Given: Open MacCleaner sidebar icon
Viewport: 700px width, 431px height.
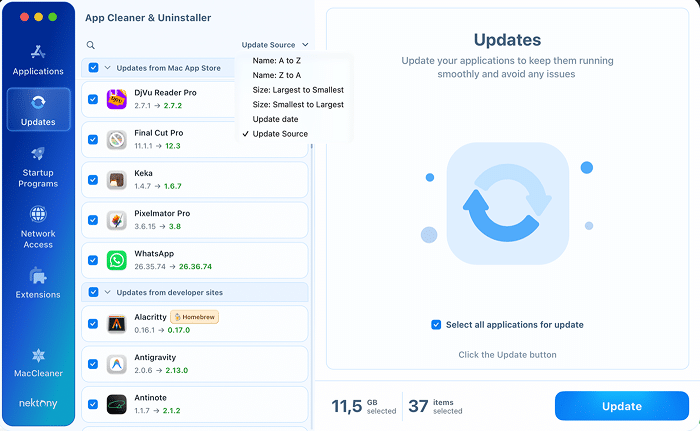Looking at the screenshot, I should pos(38,356).
